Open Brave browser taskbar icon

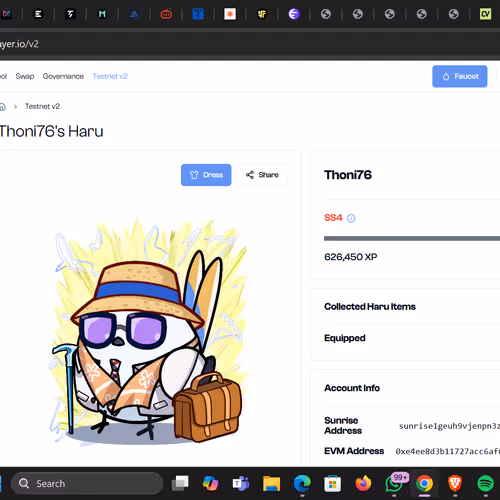(455, 483)
